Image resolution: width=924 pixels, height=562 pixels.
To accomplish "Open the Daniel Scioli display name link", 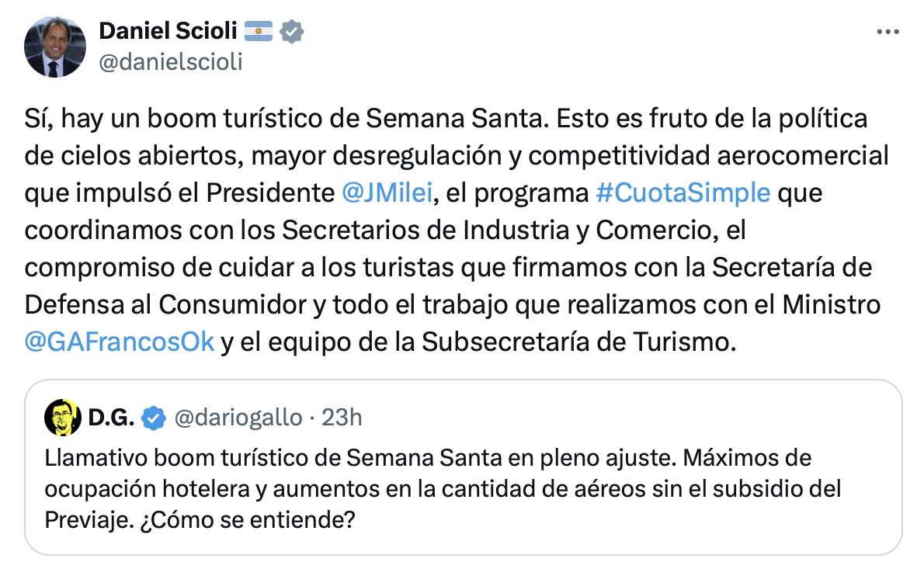I will coord(168,32).
